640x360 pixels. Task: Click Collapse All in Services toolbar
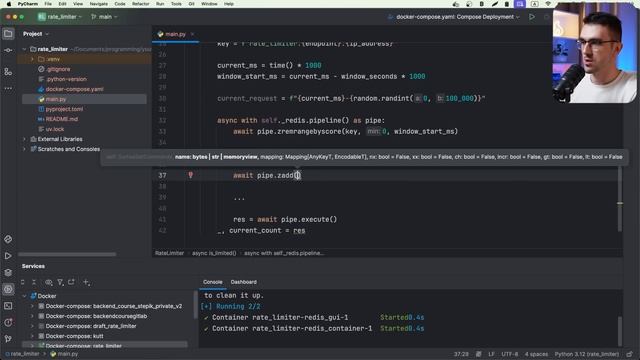click(x=34, y=282)
